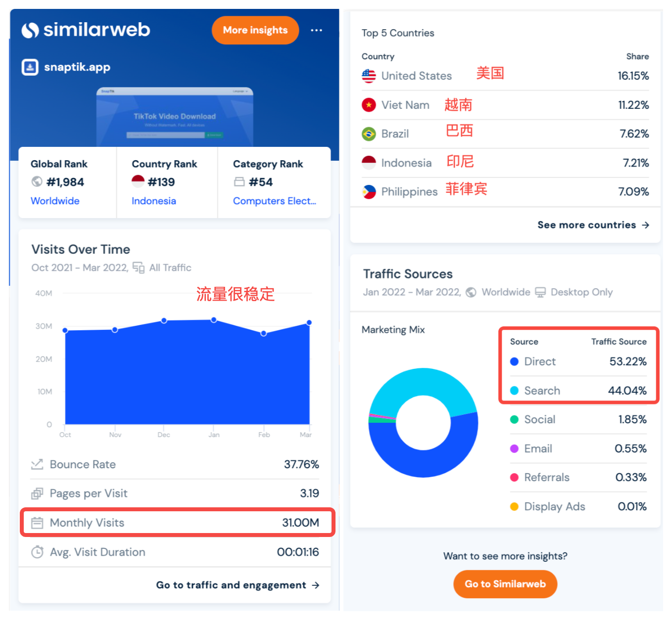Click the Indonesia link under Country Rank
This screenshot has width=672, height=625.
coord(154,201)
